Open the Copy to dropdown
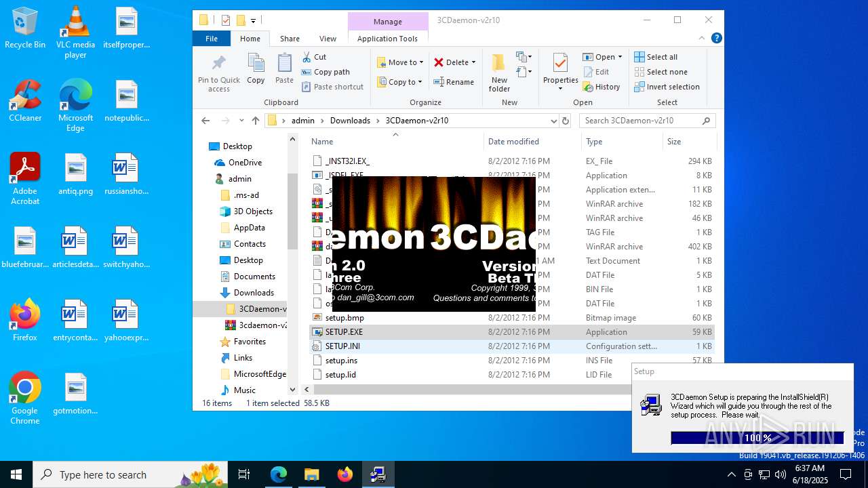The width and height of the screenshot is (868, 488). click(399, 82)
